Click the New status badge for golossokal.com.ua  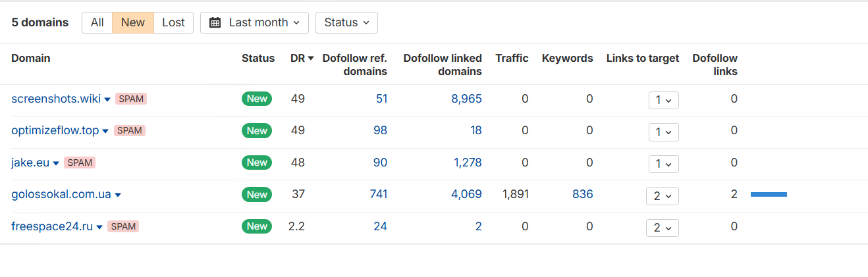257,195
